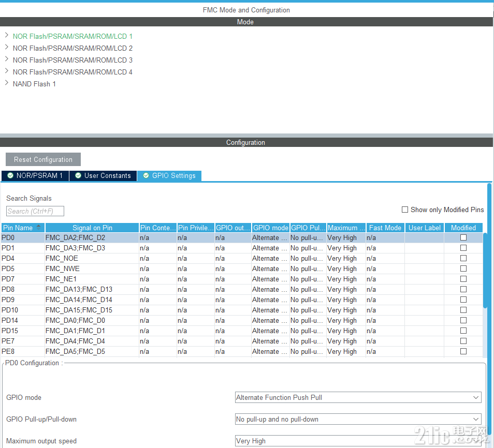Select the FMC_NOE signal cell
494x448 pixels.
pyautogui.click(x=92, y=259)
